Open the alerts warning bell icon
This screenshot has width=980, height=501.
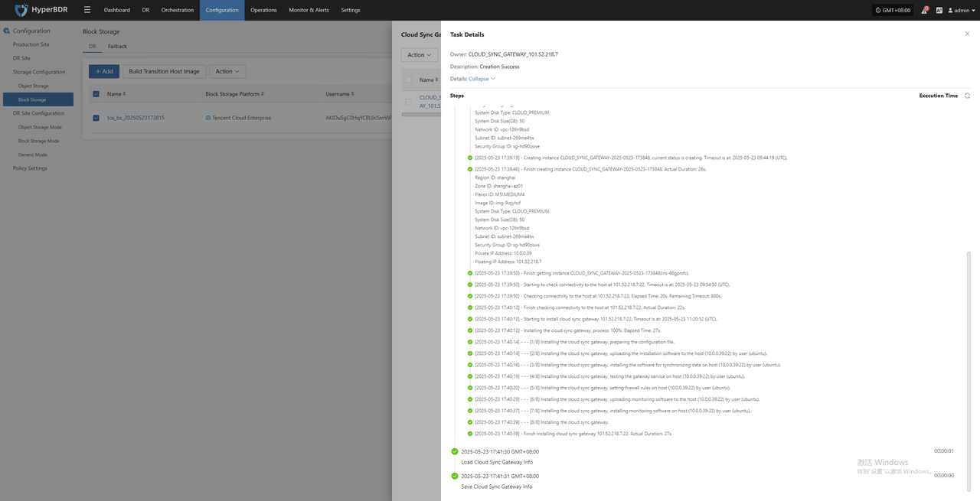tap(924, 10)
